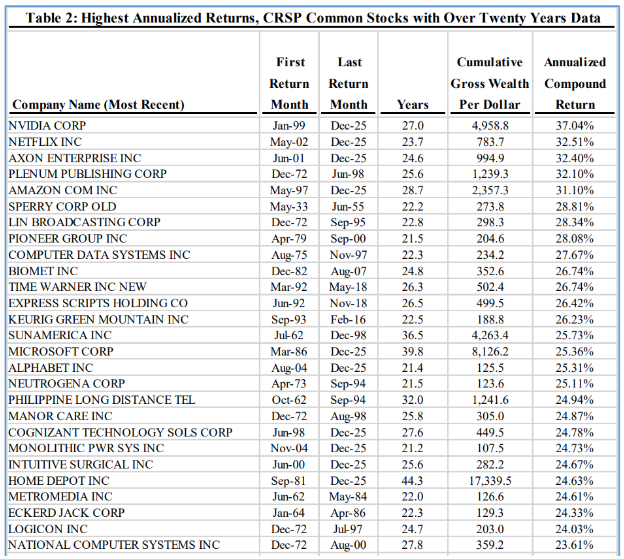Image resolution: width=624 pixels, height=559 pixels.
Task: Click Home Depot's 17,339.5 cumulative wealth value
Action: point(490,481)
